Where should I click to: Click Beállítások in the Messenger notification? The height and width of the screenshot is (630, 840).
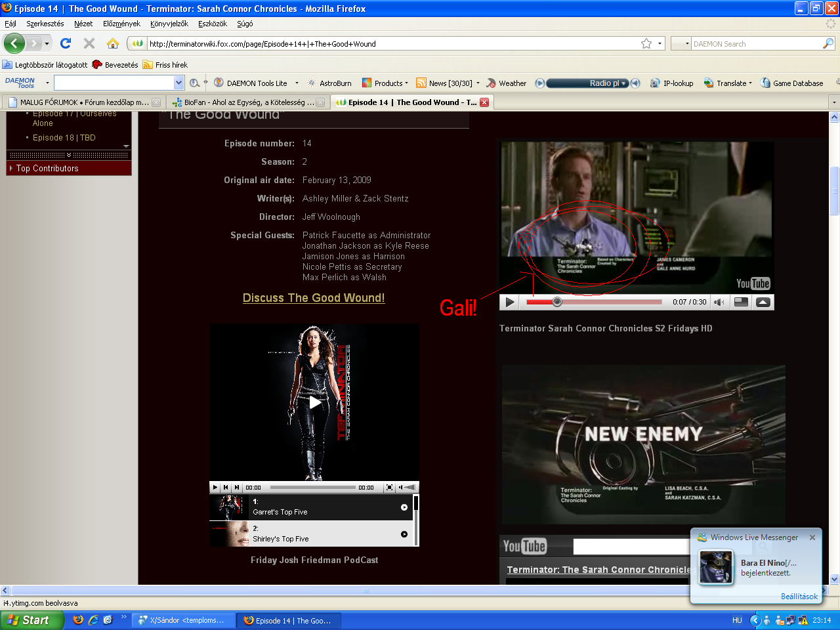799,597
